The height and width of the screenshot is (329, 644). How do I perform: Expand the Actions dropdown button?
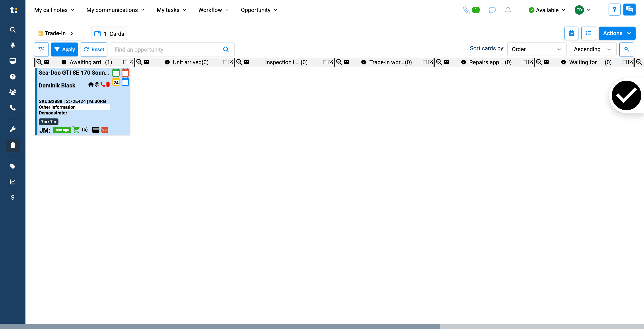617,33
